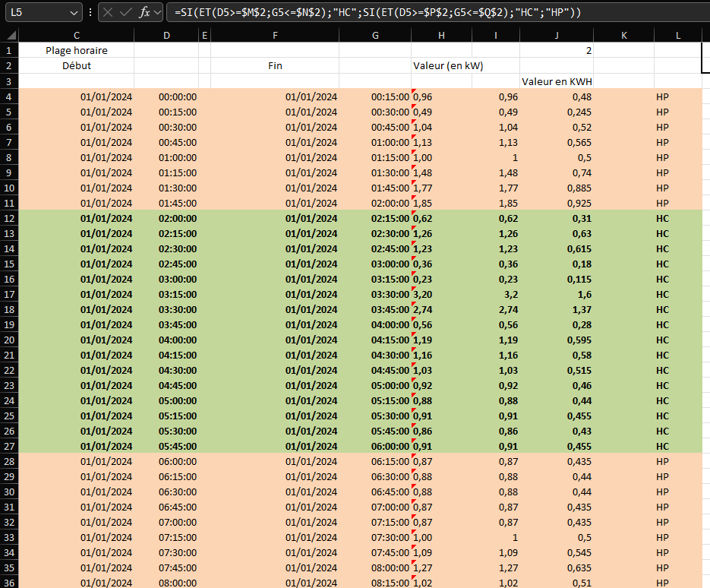
Task: Click the Cancel (X) formula entry icon
Action: [108, 12]
